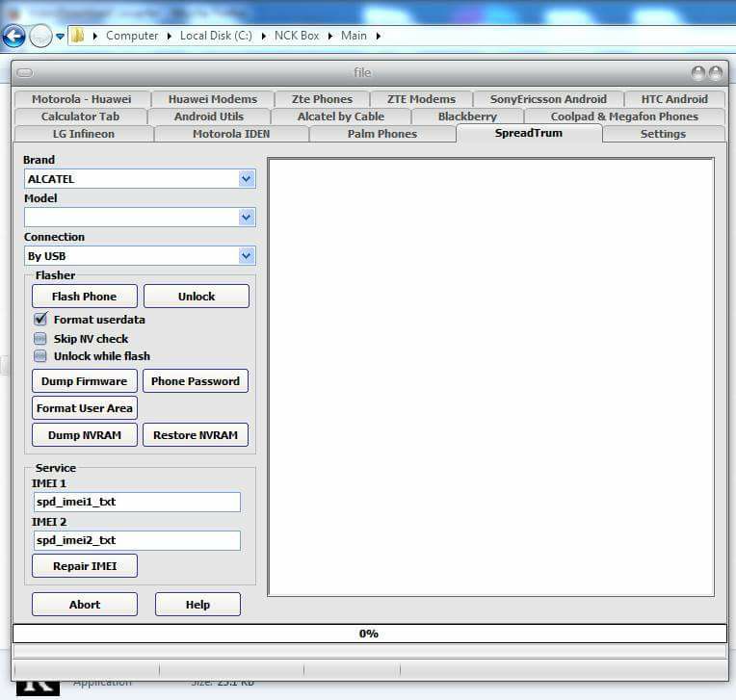The height and width of the screenshot is (700, 736).
Task: Click the 0% progress bar
Action: [369, 634]
